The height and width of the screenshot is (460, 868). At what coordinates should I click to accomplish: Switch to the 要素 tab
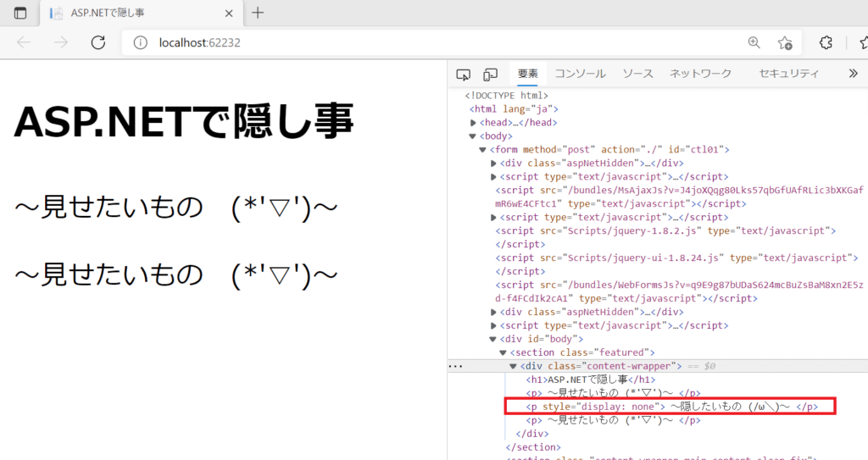(527, 74)
